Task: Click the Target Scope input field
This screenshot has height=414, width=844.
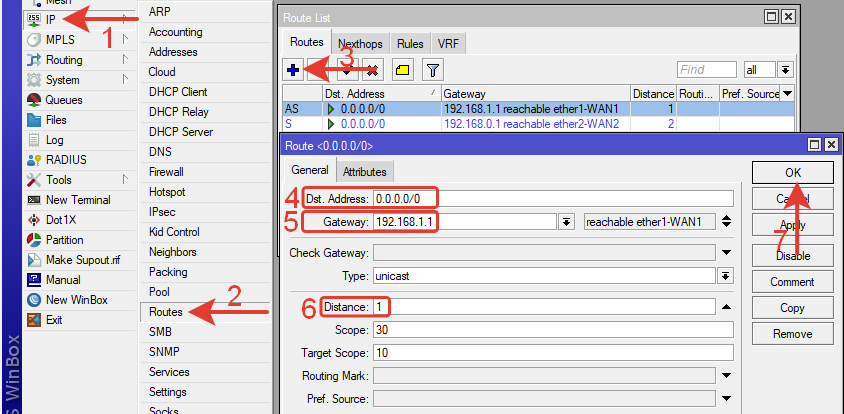Action: coord(553,353)
